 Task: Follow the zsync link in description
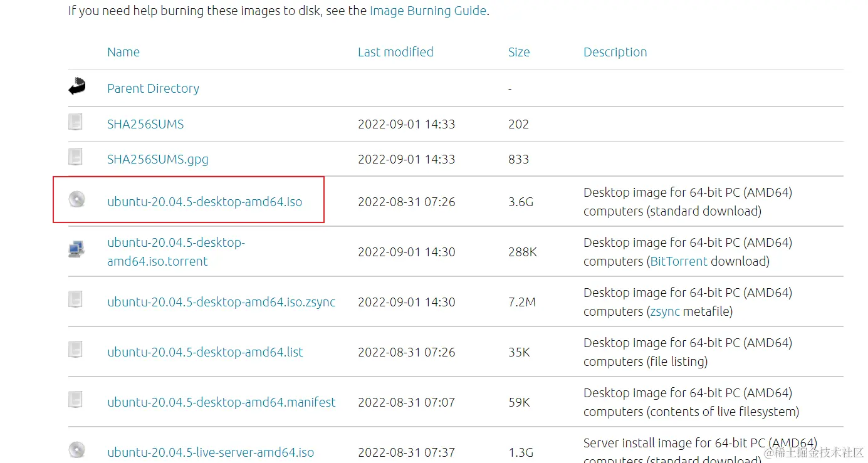(x=665, y=311)
